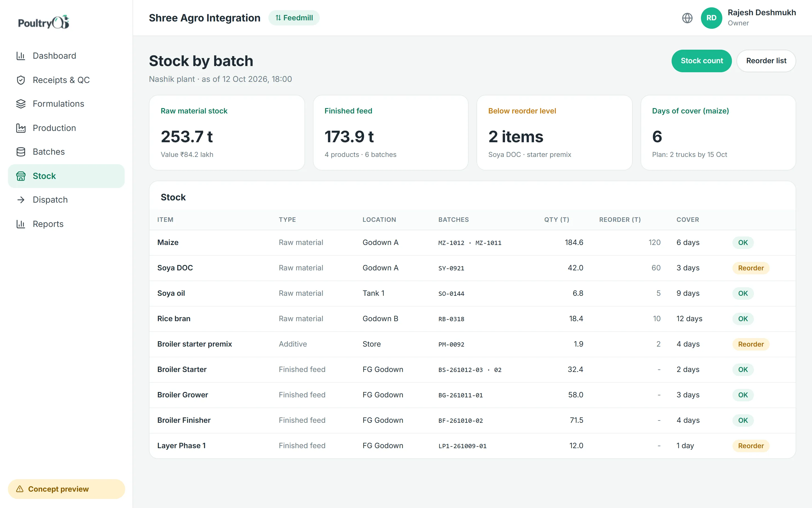Open Reports from sidebar
The image size is (812, 508).
click(x=66, y=224)
